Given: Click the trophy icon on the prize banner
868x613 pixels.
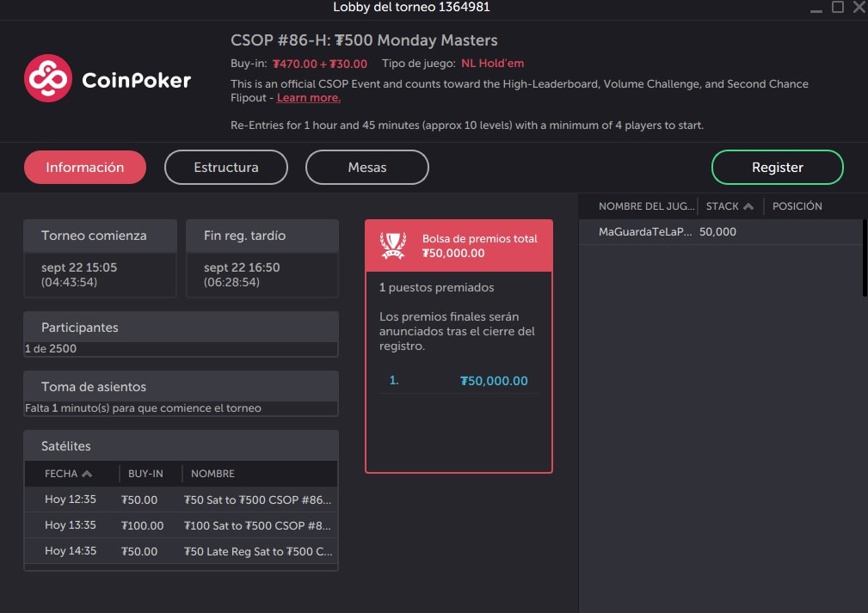Looking at the screenshot, I should [x=392, y=244].
